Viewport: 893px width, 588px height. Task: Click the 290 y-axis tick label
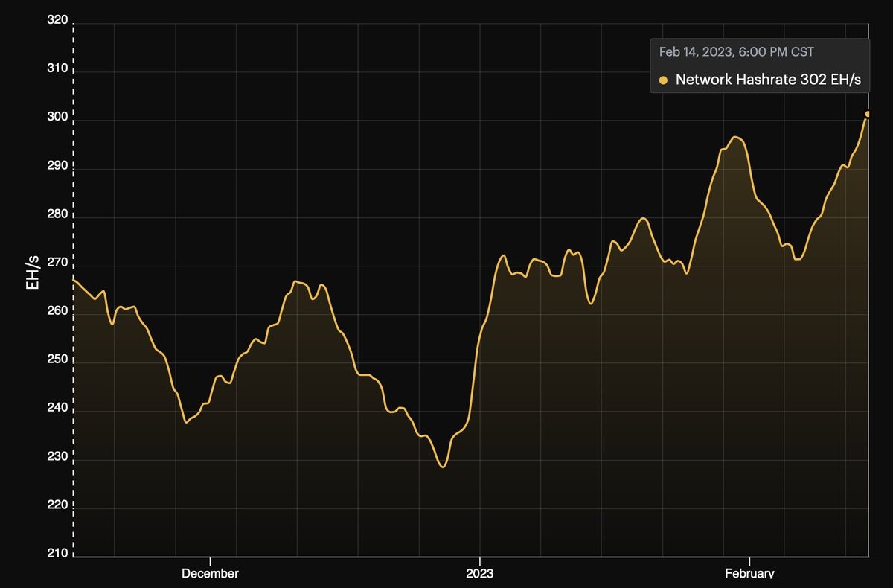[x=57, y=167]
